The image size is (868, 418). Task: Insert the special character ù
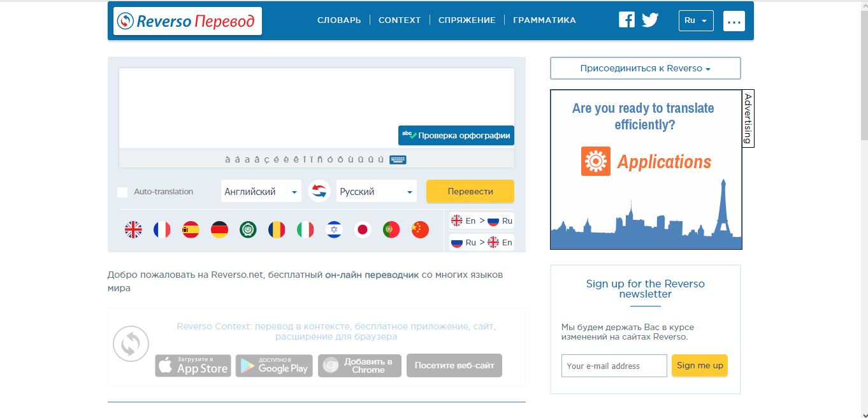351,159
